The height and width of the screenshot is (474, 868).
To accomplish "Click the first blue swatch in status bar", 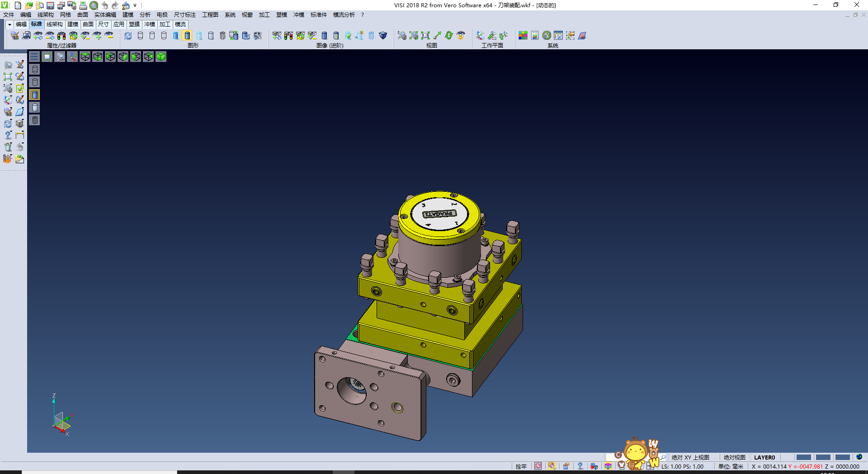I will point(803,457).
